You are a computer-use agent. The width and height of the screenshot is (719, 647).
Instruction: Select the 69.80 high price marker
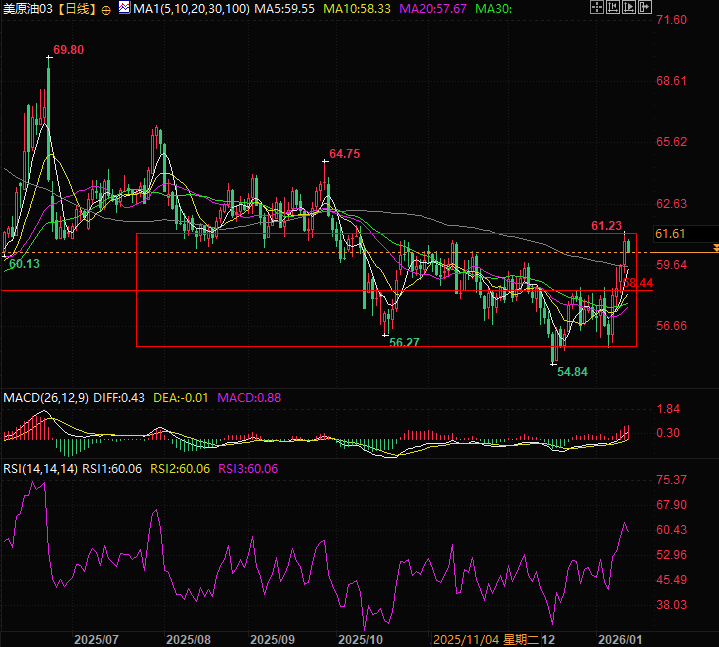click(x=68, y=49)
